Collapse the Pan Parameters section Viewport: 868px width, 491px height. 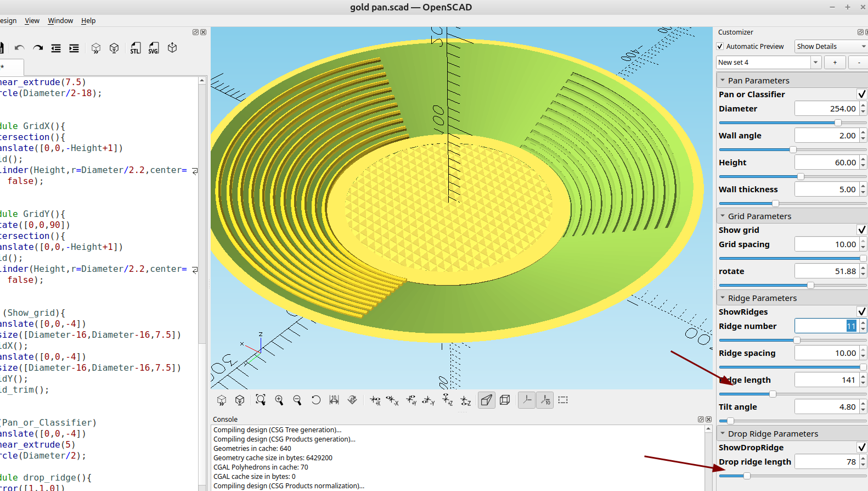[x=723, y=81]
